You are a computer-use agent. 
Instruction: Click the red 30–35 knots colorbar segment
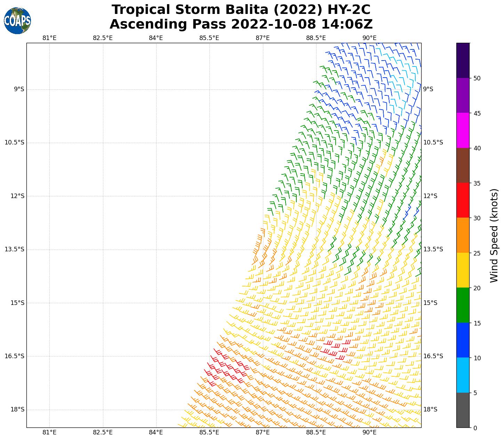click(463, 200)
